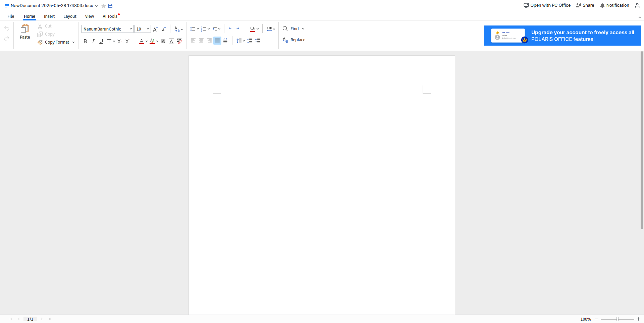The width and height of the screenshot is (644, 323).
Task: Increase paragraph spacing icon
Action: (x=250, y=41)
